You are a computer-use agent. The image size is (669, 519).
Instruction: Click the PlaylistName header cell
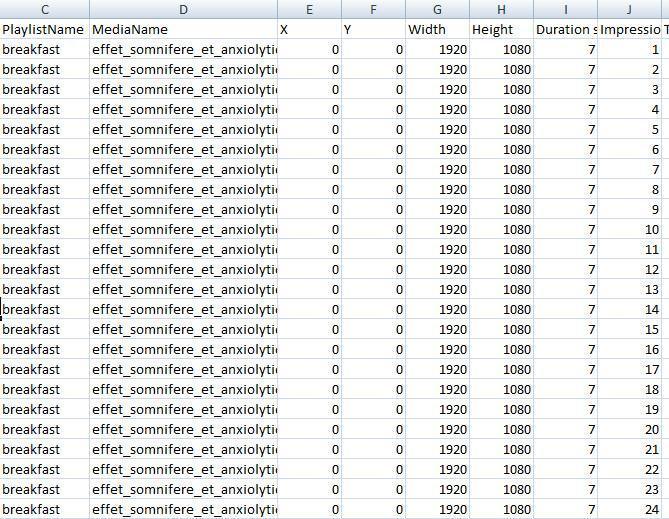pos(45,29)
